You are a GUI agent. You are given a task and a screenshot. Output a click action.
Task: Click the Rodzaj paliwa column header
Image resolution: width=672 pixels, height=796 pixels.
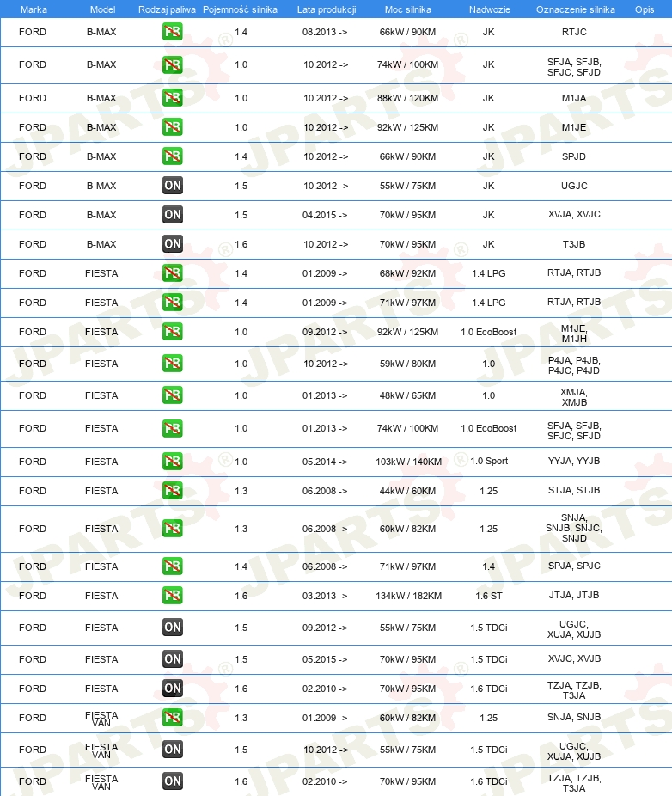tap(167, 9)
